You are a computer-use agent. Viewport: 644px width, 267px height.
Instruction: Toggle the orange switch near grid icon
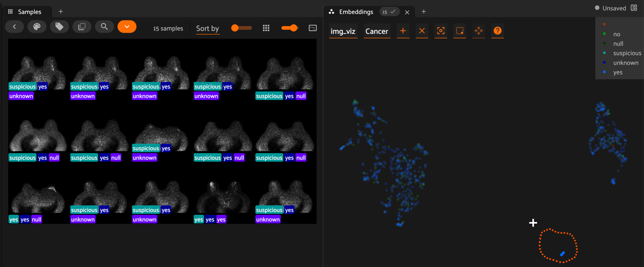pyautogui.click(x=290, y=28)
